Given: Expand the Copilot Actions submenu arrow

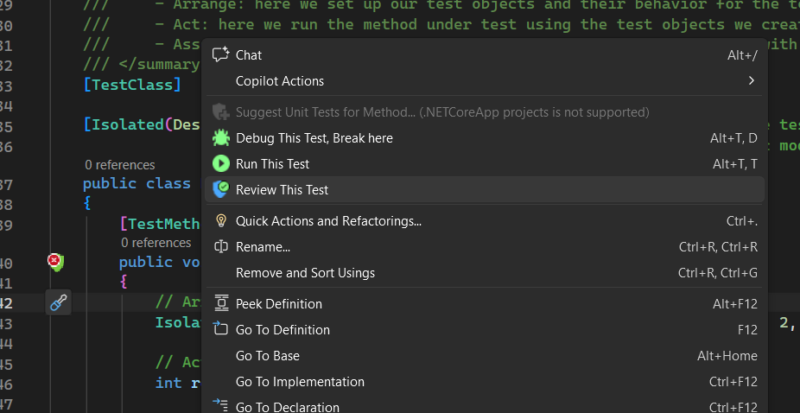Looking at the screenshot, I should tap(751, 81).
